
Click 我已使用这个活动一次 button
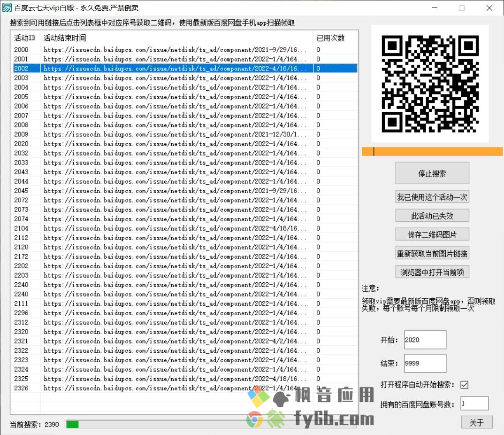tap(432, 197)
